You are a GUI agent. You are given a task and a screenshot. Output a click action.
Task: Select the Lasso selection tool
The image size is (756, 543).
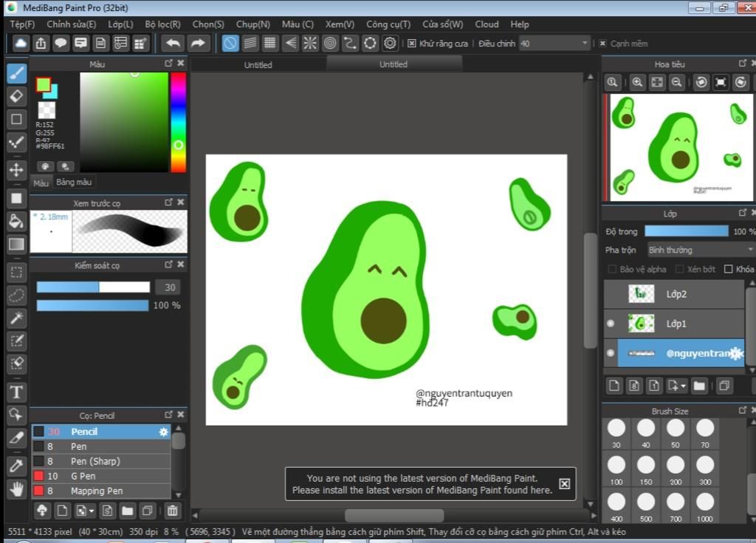point(16,295)
